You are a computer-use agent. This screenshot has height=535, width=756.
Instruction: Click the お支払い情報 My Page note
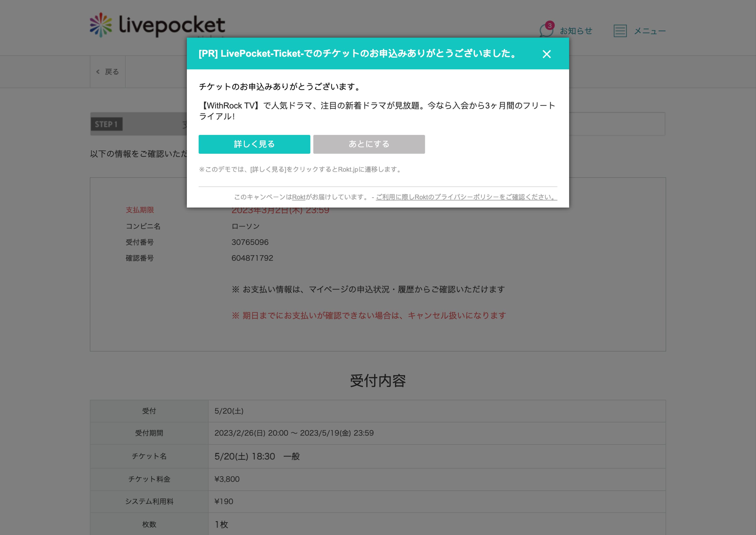(x=368, y=290)
